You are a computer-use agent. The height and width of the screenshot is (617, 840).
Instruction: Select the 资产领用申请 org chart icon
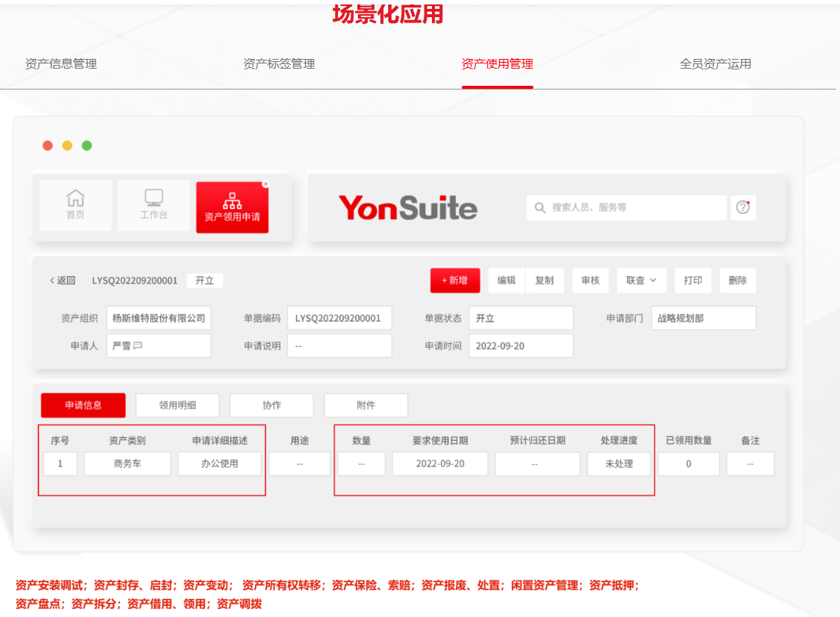tap(232, 201)
